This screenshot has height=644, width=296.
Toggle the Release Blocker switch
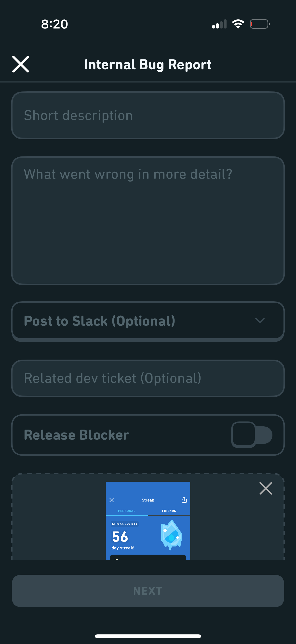252,435
